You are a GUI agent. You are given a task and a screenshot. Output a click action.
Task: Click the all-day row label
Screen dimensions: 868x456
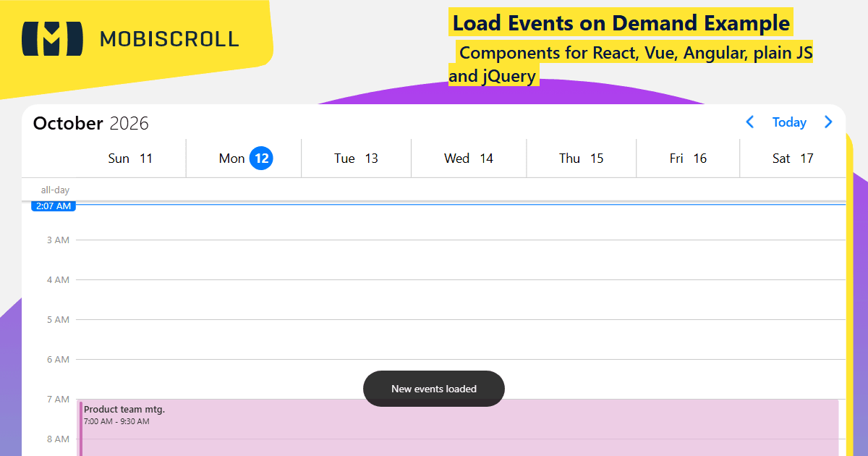pyautogui.click(x=55, y=190)
